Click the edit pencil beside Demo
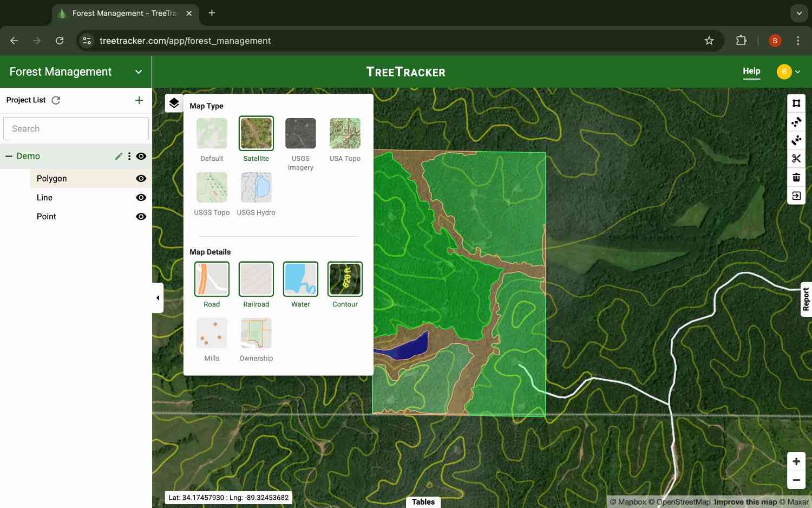The height and width of the screenshot is (508, 812). 119,156
